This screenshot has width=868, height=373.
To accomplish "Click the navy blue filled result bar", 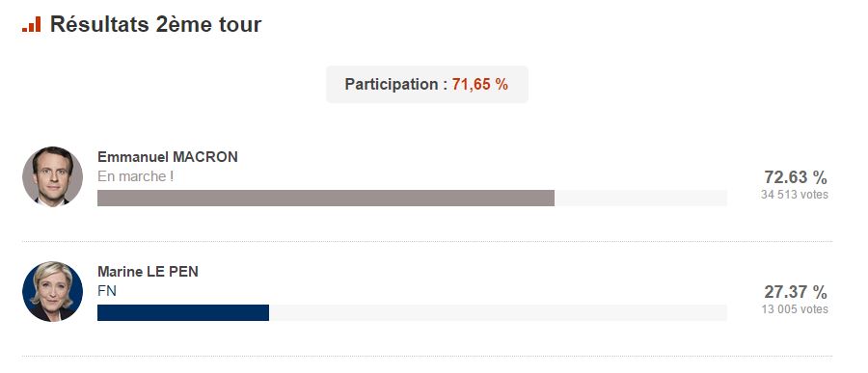I will click(183, 312).
